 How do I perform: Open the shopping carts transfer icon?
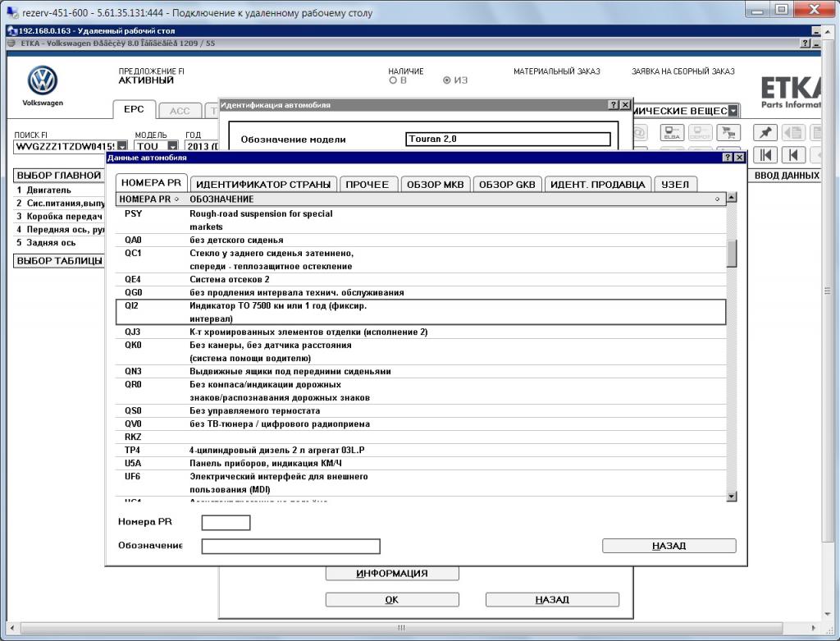coord(728,132)
